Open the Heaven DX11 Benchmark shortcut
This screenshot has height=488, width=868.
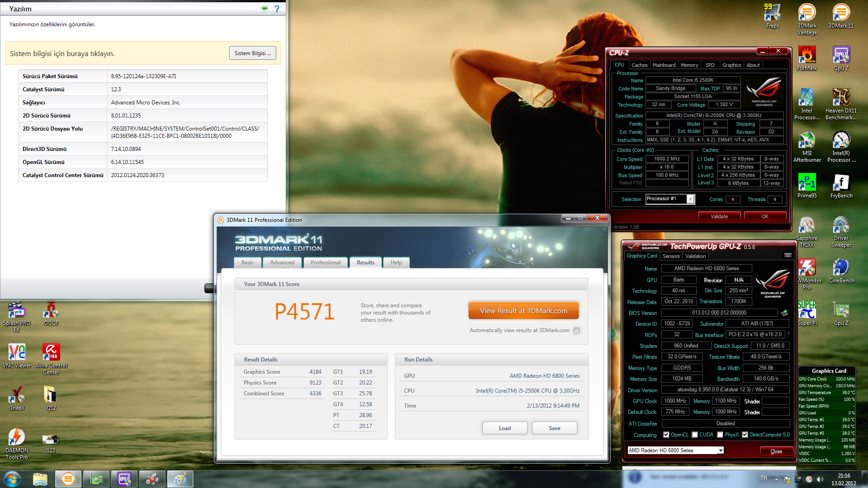[841, 104]
